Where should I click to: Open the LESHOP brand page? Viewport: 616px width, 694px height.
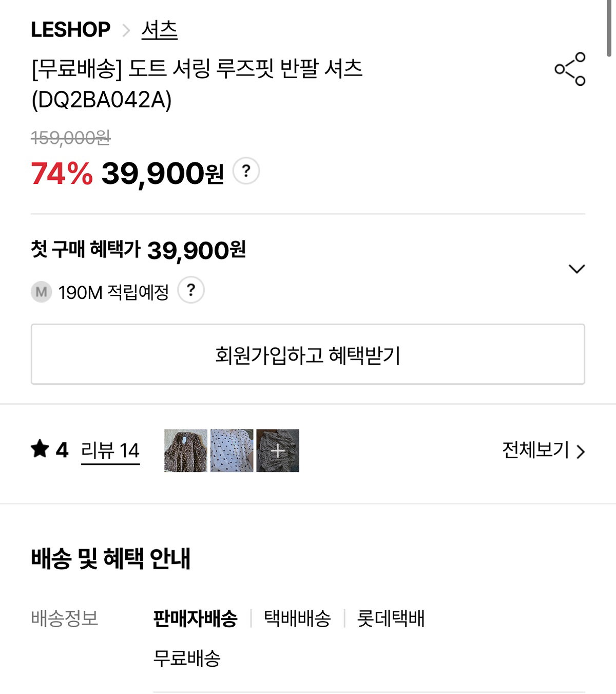[x=70, y=30]
